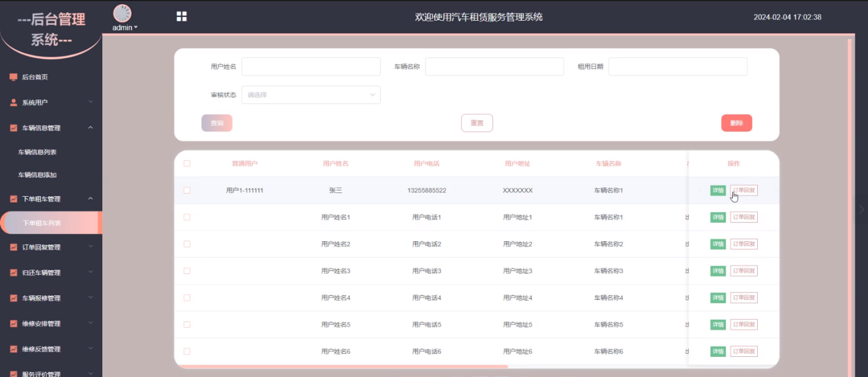Open 详情 for the 张三 row
Image resolution: width=868 pixels, height=377 pixels.
coord(718,191)
